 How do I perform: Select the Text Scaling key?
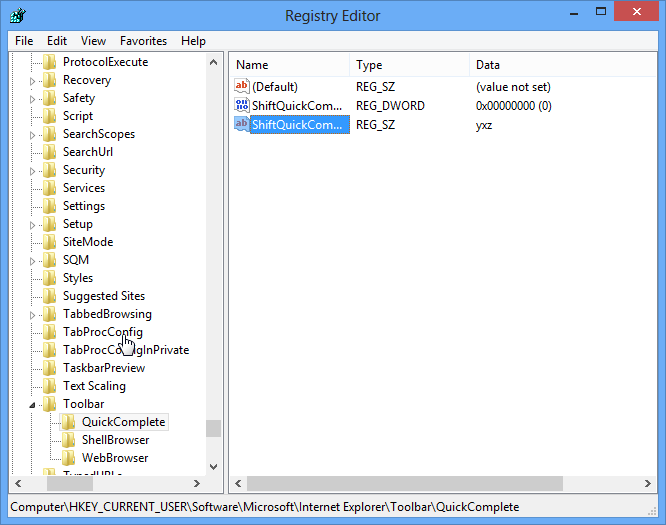[x=94, y=386]
